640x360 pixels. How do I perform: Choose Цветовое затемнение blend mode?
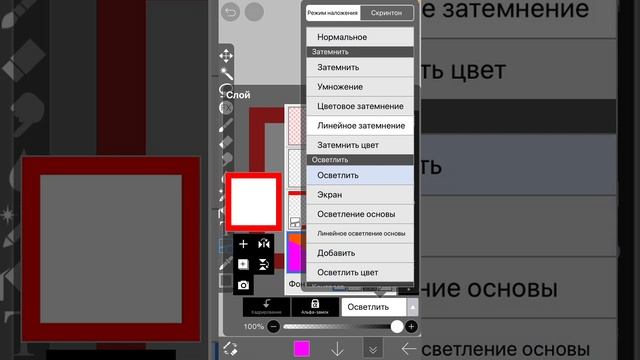coord(360,106)
